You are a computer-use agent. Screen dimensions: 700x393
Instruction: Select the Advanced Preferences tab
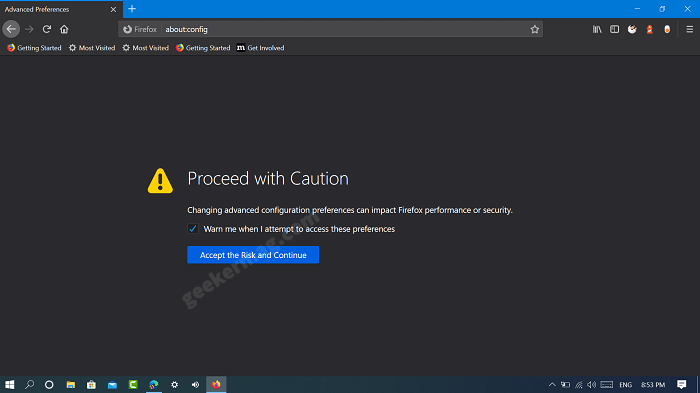(61, 9)
